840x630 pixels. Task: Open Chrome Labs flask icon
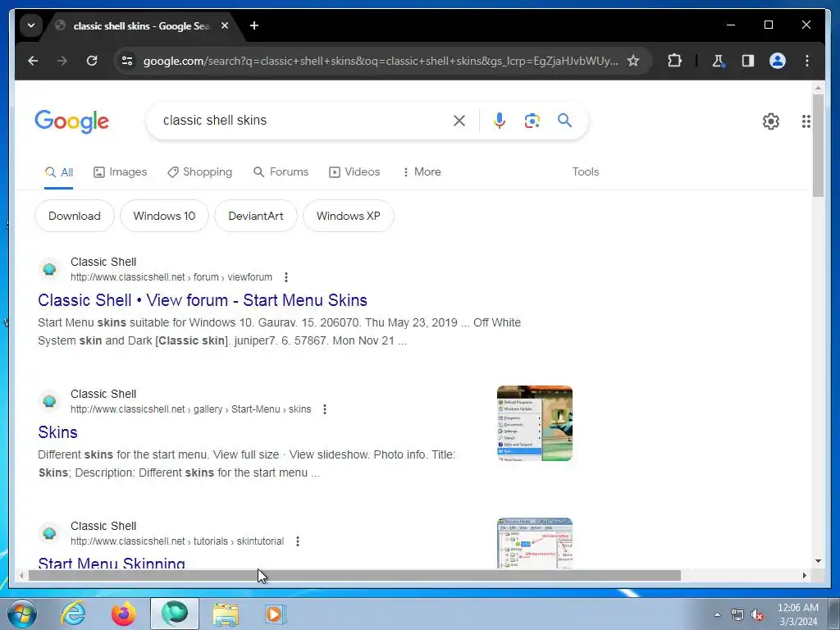click(719, 61)
